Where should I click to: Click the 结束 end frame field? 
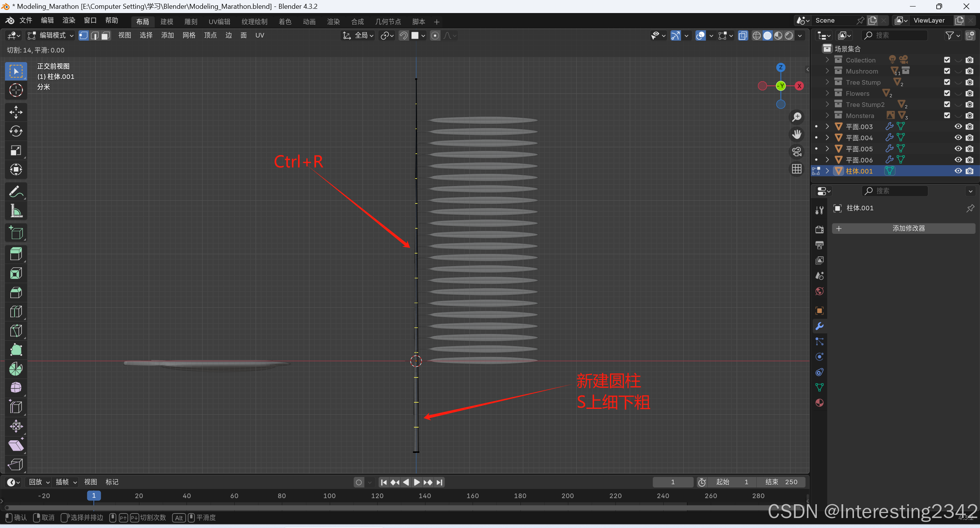click(781, 482)
